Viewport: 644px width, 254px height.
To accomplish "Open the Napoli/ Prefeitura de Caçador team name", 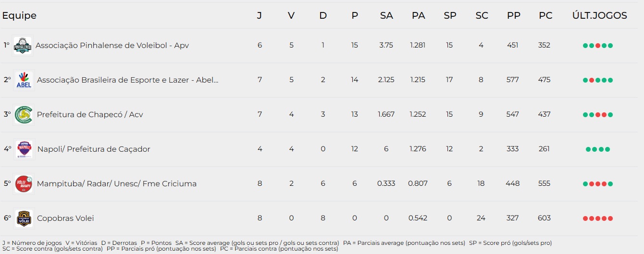I will point(94,149).
